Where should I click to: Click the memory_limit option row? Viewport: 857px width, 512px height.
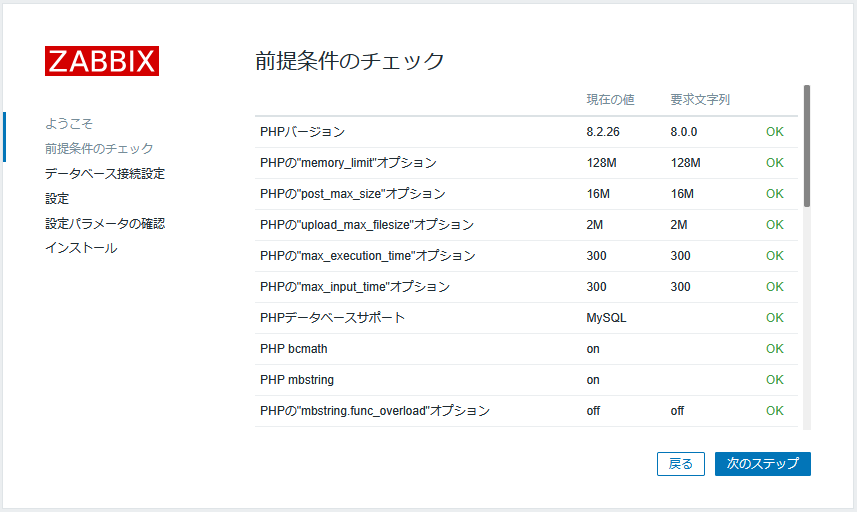pyautogui.click(x=526, y=163)
